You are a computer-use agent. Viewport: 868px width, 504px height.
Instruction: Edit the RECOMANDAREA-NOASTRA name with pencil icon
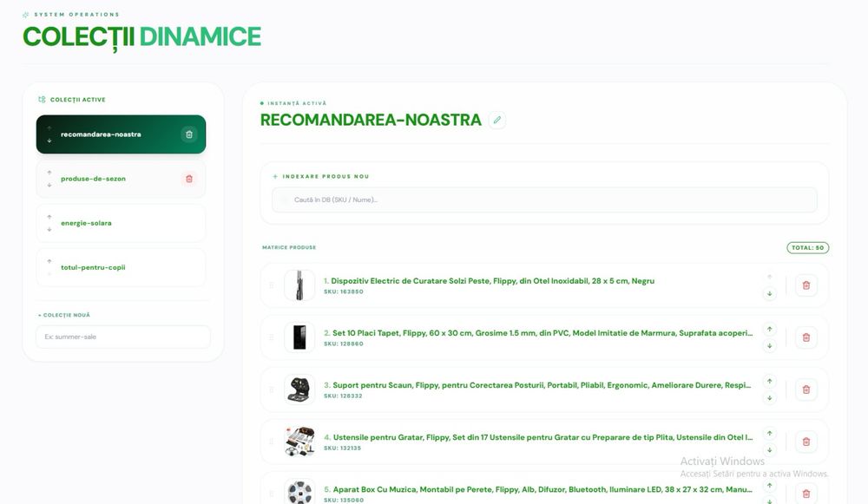[497, 120]
